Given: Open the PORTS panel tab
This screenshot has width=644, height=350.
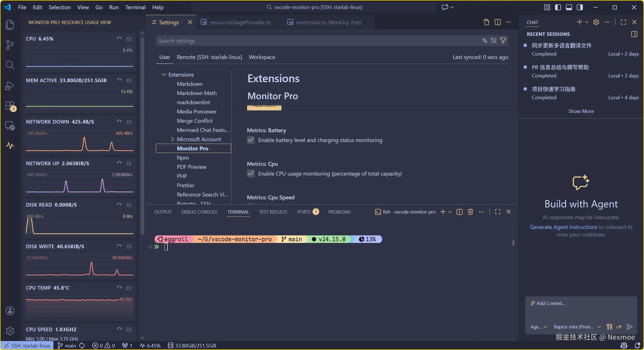Looking at the screenshot, I should point(308,212).
